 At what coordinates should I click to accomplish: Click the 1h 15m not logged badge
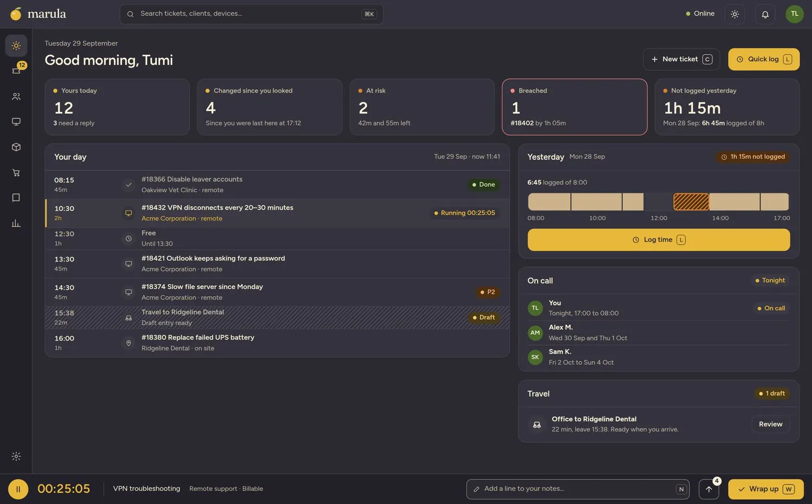(x=753, y=157)
